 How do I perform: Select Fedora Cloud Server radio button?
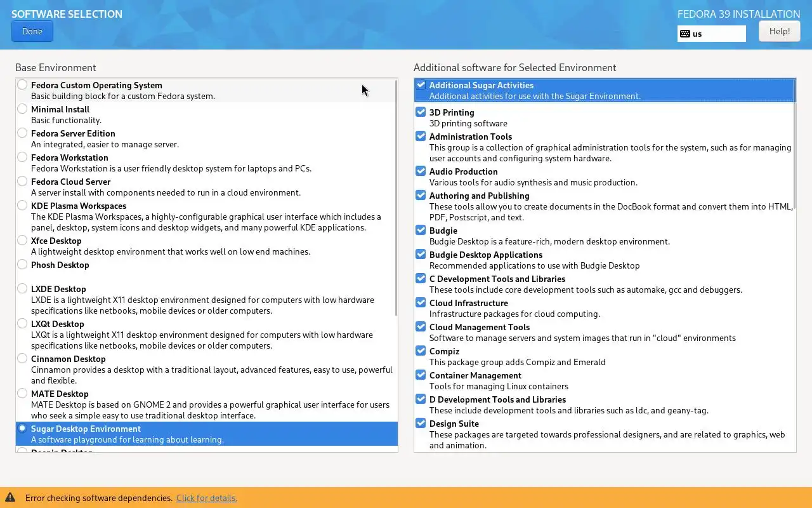pyautogui.click(x=22, y=181)
